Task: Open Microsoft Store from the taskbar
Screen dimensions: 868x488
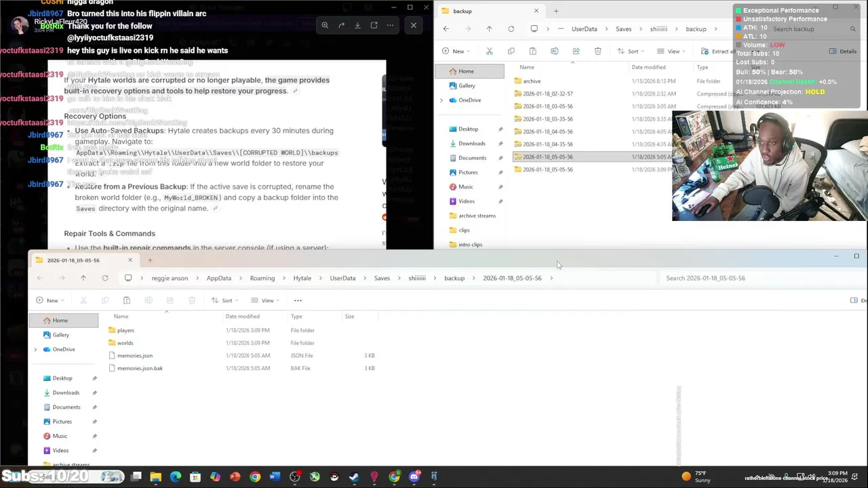Action: point(195,477)
